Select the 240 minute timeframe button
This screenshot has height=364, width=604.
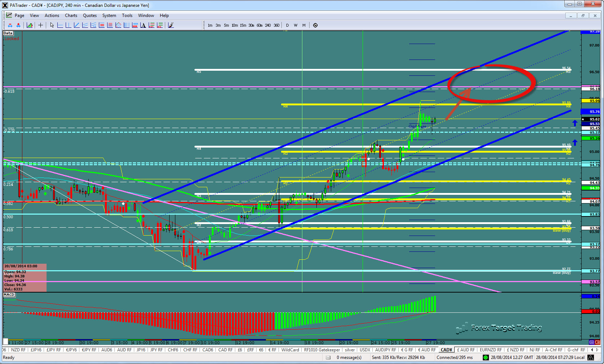coord(268,25)
